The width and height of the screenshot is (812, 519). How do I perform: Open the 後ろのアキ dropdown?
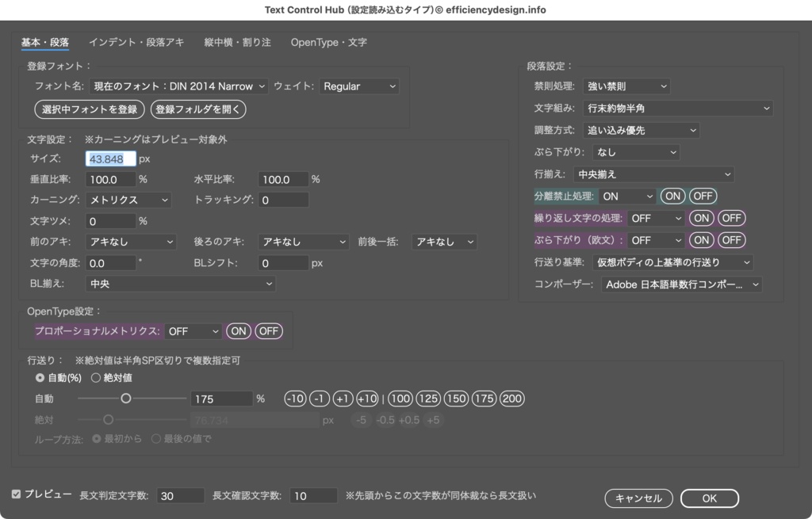tap(304, 242)
